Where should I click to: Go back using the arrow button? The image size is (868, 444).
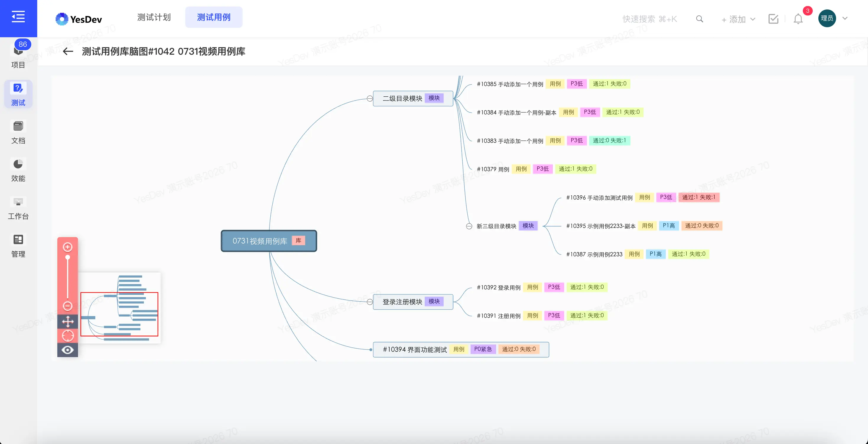68,51
